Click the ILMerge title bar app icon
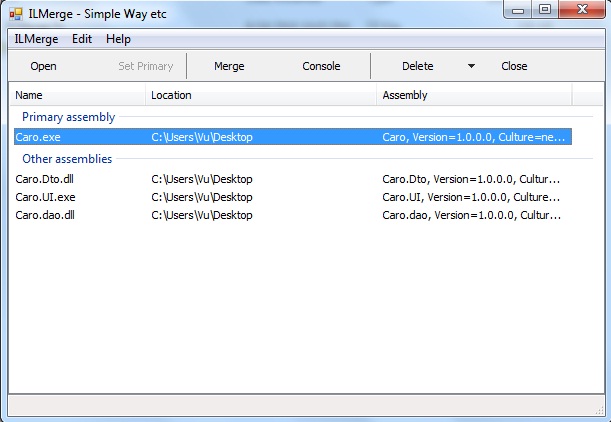This screenshot has width=611, height=422. click(x=16, y=14)
